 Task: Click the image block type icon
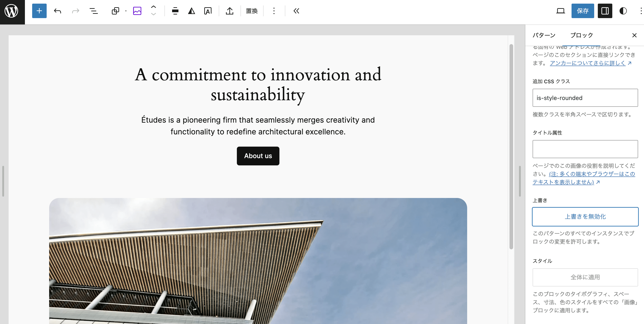click(137, 11)
